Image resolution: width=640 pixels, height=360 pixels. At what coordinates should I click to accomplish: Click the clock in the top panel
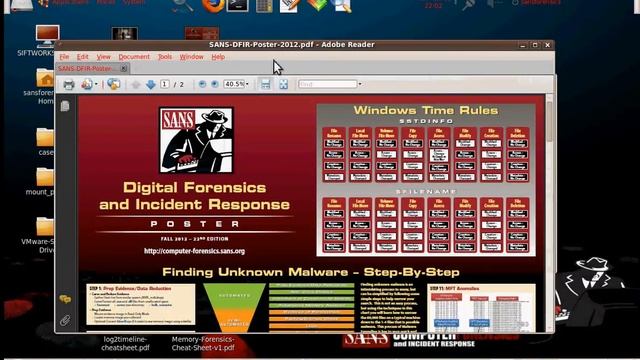pos(433,4)
